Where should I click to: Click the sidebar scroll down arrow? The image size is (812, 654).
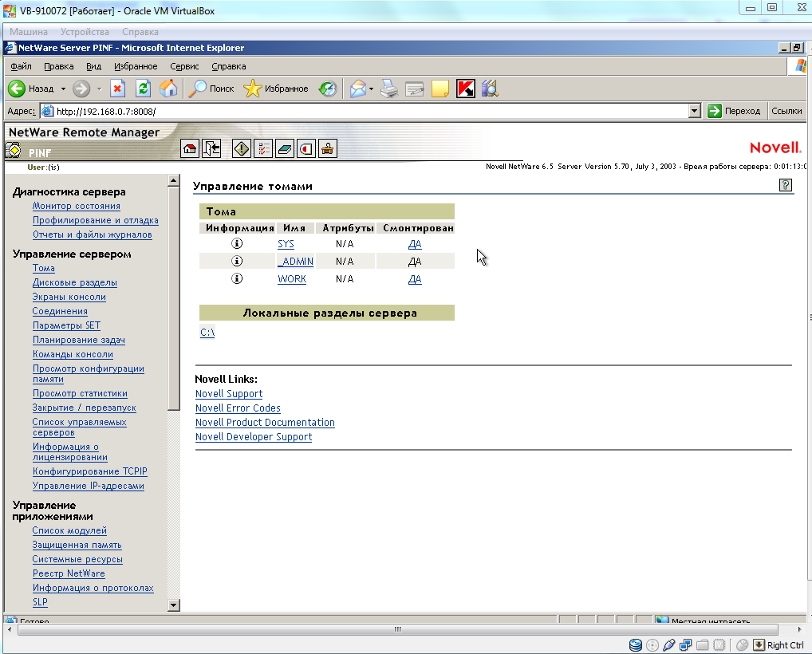click(173, 605)
